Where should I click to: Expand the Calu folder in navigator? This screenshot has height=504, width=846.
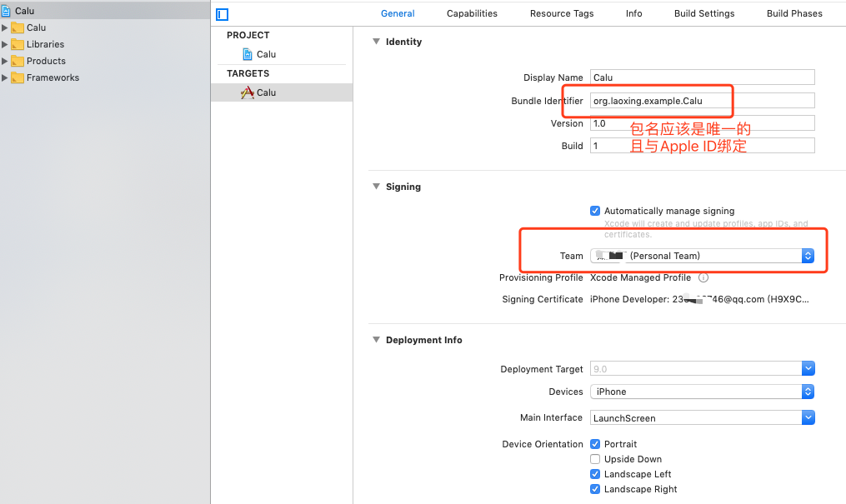[5, 28]
